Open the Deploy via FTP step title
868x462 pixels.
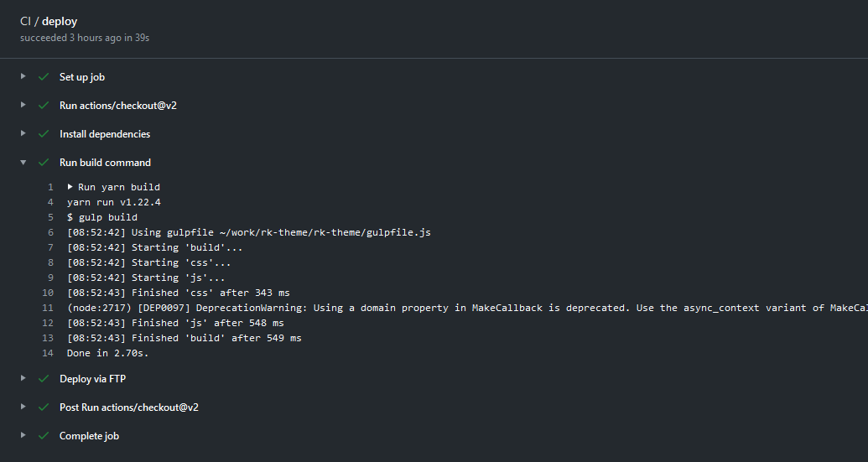coord(92,379)
